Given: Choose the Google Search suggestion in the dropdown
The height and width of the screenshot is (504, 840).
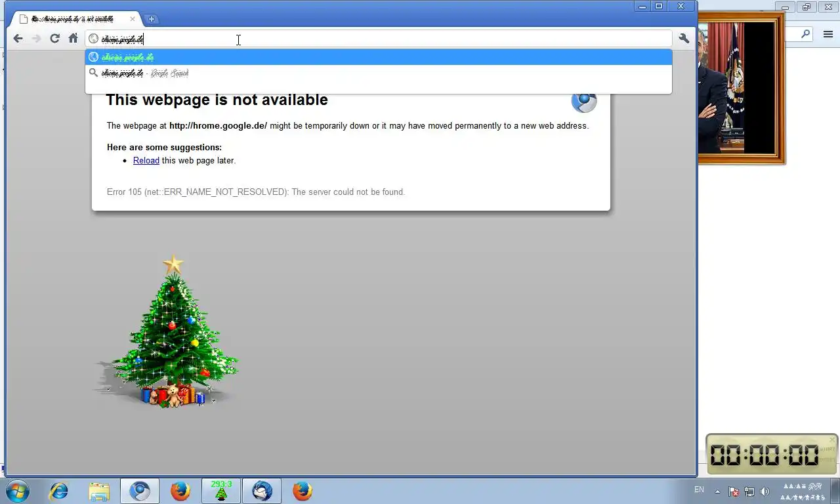Looking at the screenshot, I should [379, 73].
